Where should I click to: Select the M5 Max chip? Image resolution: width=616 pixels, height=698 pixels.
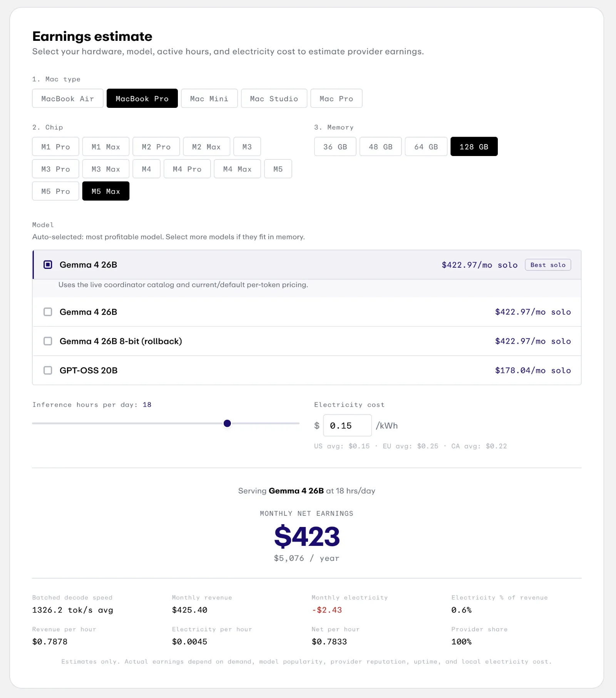[x=106, y=191]
